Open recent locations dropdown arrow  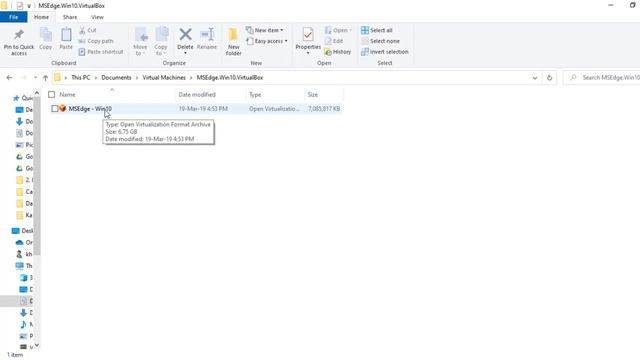tap(35, 78)
